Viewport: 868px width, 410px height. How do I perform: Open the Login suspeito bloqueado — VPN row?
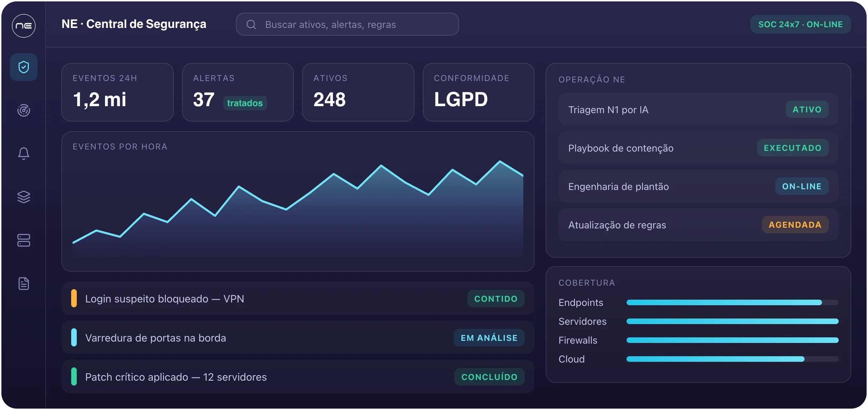tap(298, 299)
